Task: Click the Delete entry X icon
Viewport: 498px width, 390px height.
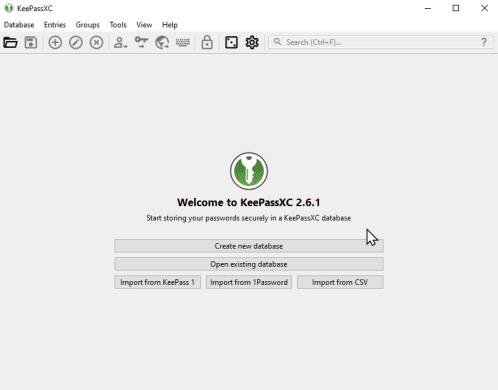Action: [x=96, y=43]
